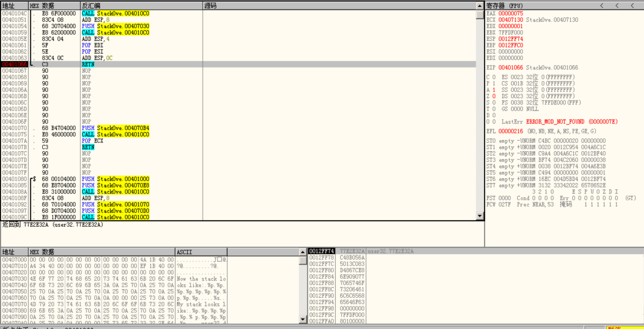Click the 寄存器 (FPU) registers header

point(504,6)
